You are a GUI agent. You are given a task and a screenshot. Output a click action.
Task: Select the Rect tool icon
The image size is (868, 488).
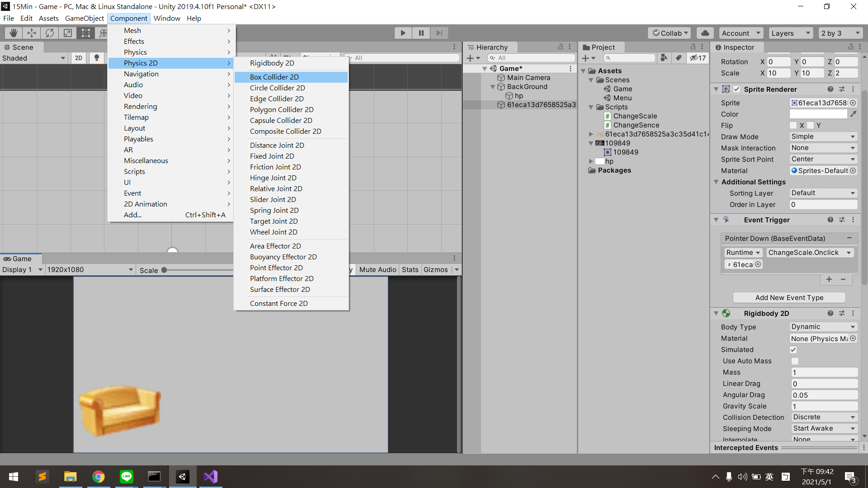pos(85,33)
